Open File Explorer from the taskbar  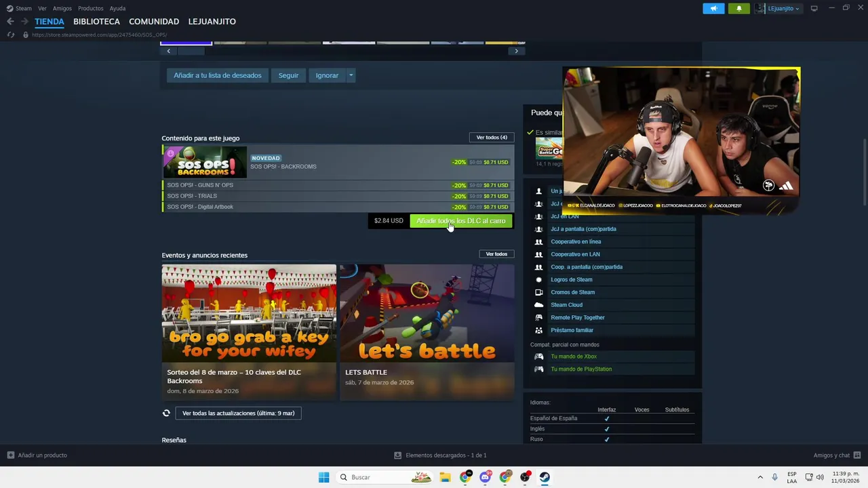tap(445, 477)
